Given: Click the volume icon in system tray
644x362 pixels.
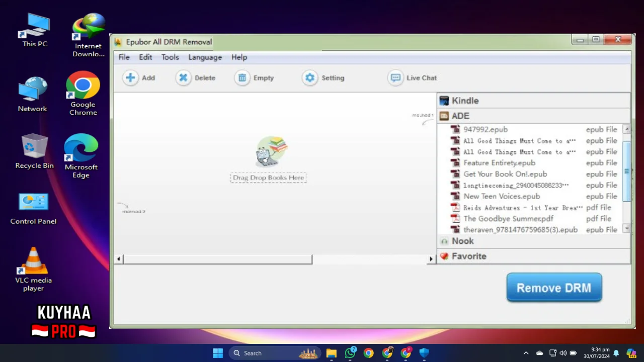Looking at the screenshot, I should 563,353.
